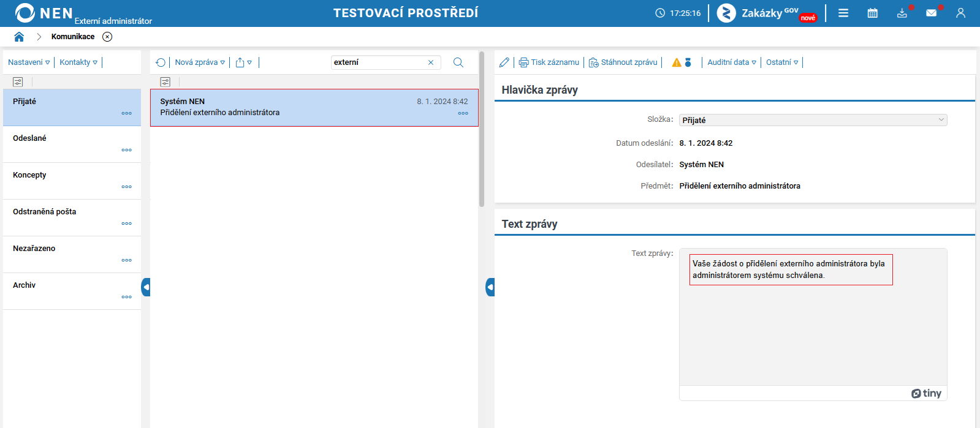Open the user profile icon

click(x=960, y=13)
